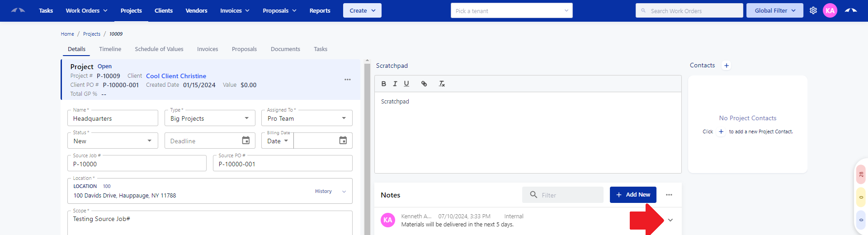
Task: Open the project header more options ellipsis
Action: pos(347,80)
